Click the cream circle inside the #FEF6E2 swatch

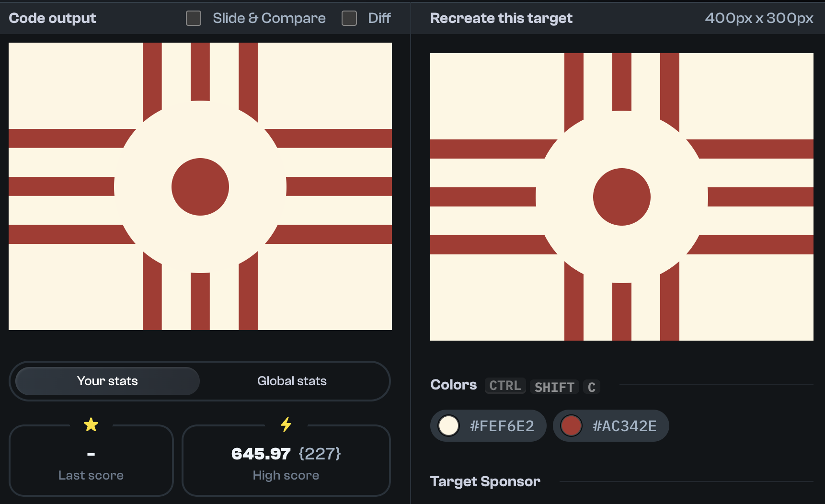[x=448, y=425]
